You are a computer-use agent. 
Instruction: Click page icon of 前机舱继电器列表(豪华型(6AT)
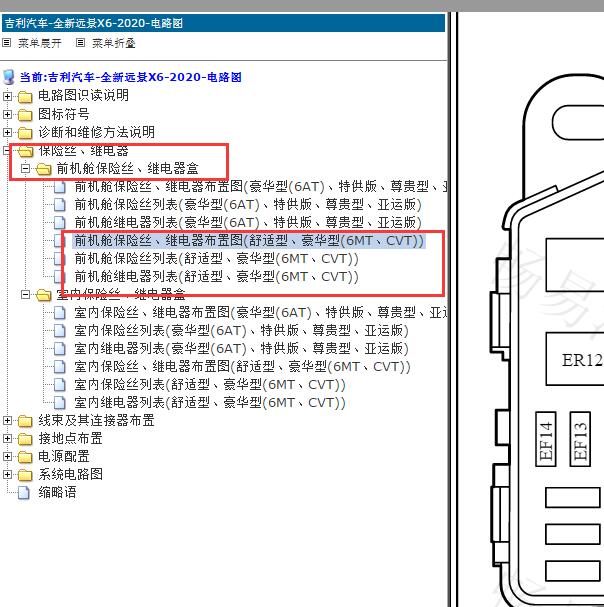[x=60, y=223]
